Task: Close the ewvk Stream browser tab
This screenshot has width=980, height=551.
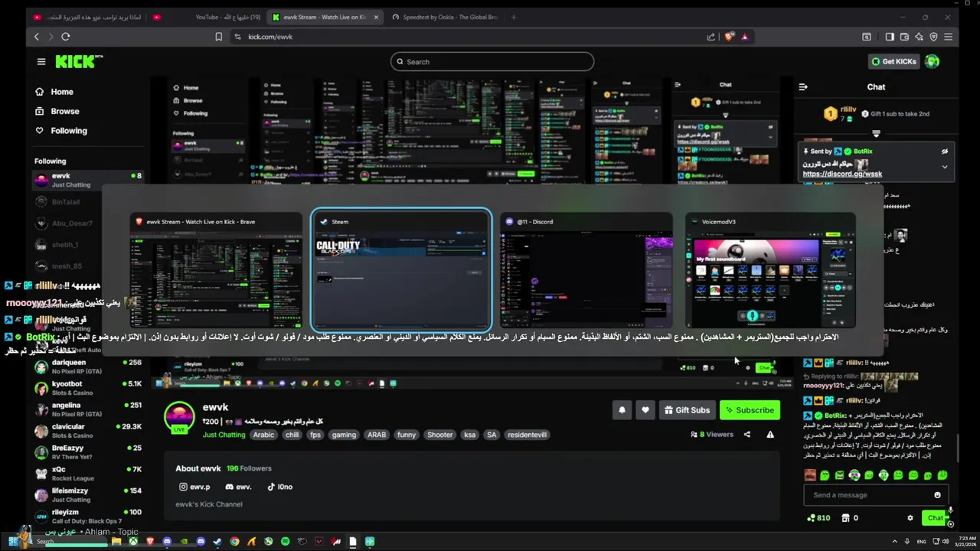Action: point(376,17)
